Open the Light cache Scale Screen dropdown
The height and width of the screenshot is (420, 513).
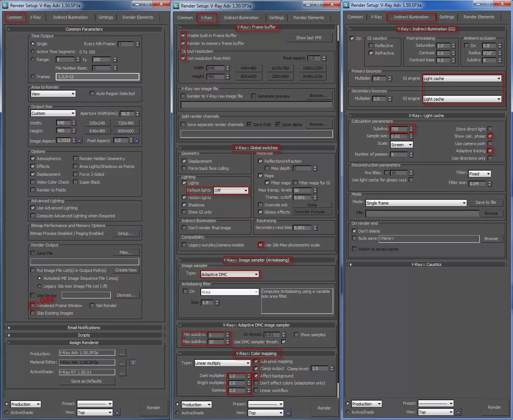pos(402,144)
